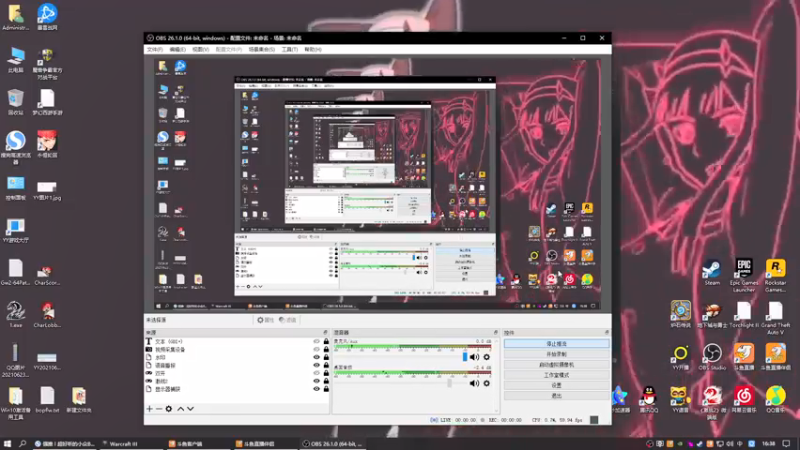
Task: Click the 开始录制 button
Action: 556,354
